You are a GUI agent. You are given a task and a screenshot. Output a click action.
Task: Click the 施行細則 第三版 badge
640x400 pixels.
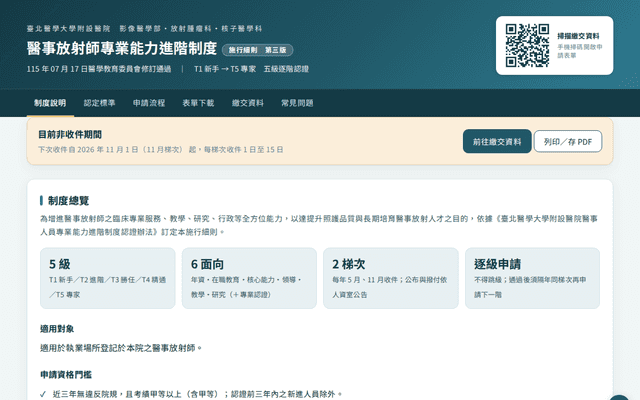coord(258,50)
